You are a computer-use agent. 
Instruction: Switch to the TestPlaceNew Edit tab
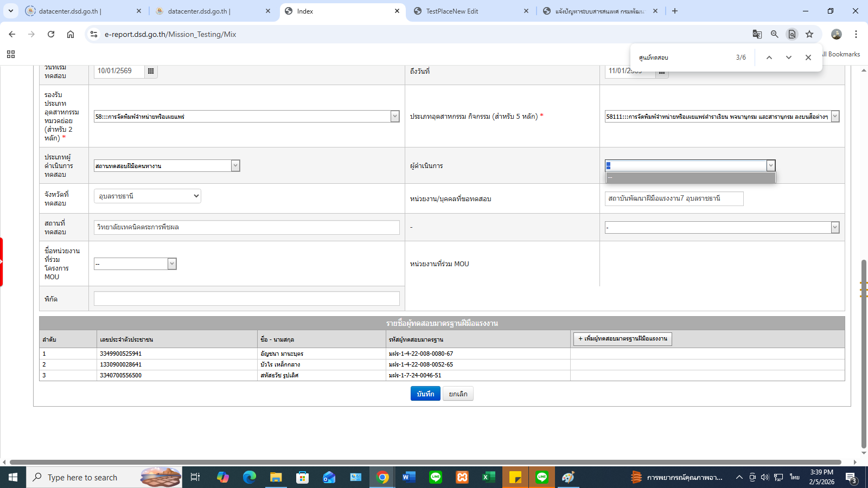point(452,11)
